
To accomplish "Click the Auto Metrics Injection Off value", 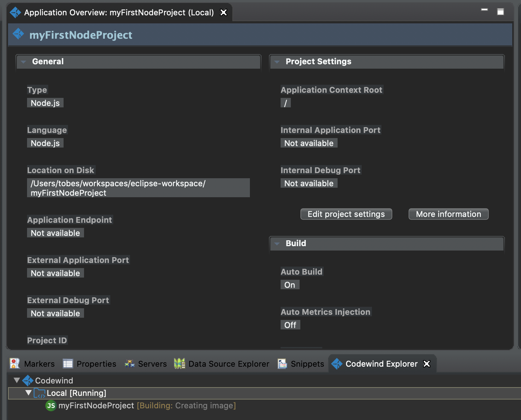I will [x=290, y=325].
